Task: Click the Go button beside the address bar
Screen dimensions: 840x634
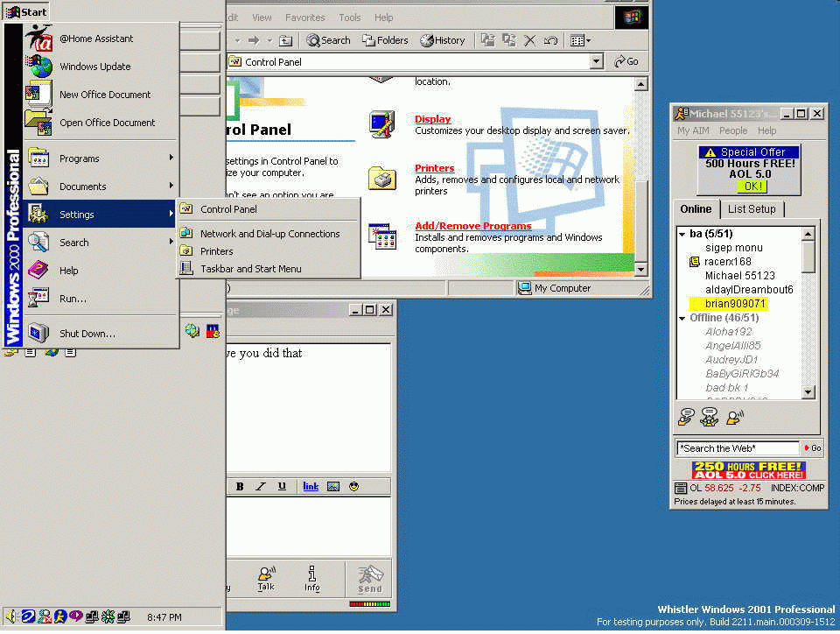Action: tap(626, 61)
